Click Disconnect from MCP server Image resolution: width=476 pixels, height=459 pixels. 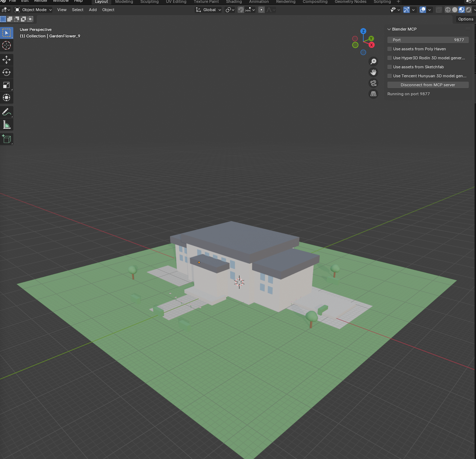tap(428, 85)
